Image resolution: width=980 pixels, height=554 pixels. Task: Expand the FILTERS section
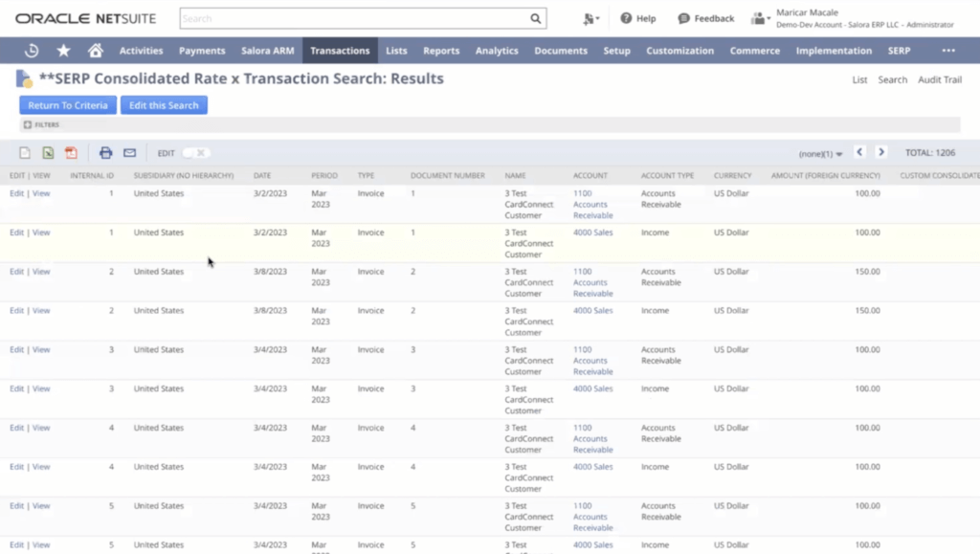tap(27, 125)
